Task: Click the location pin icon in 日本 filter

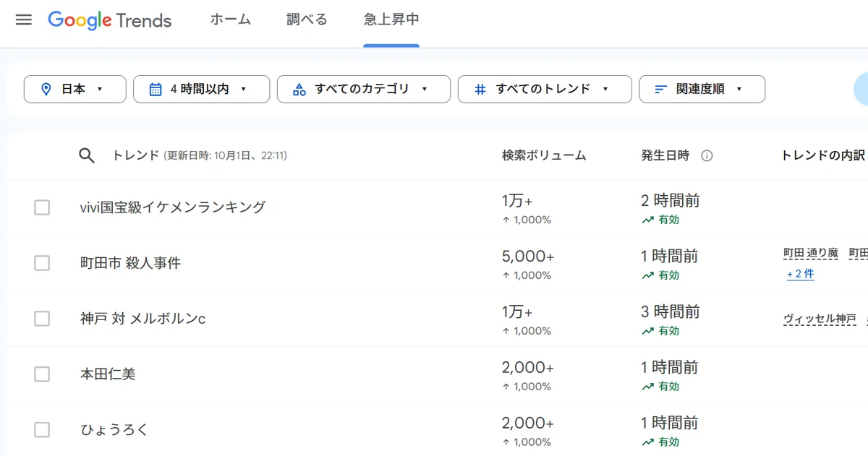Action: pyautogui.click(x=46, y=89)
